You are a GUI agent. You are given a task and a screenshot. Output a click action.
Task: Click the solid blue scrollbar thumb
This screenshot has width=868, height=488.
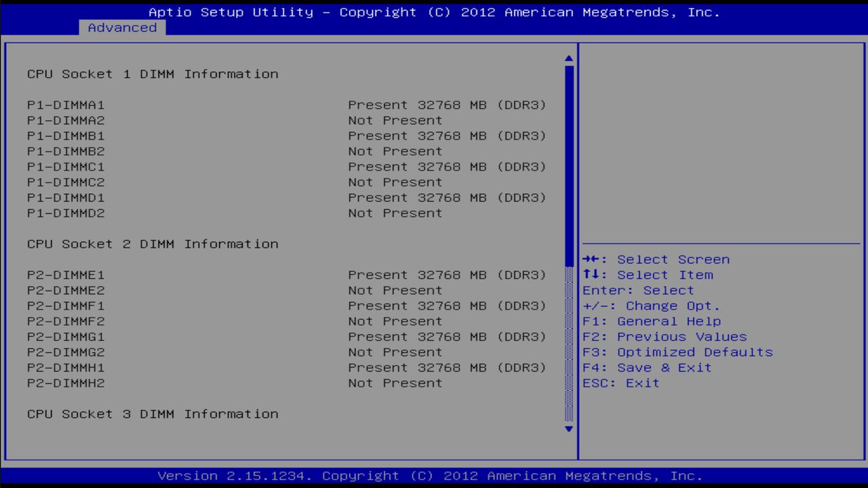569,165
